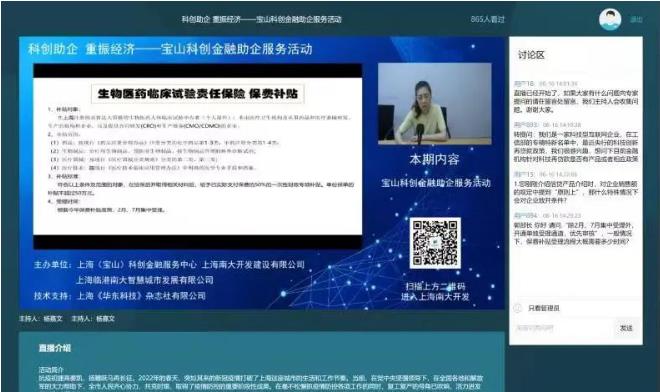This screenshot has height=392, width=660.
Task: Click the presenter webcam video
Action: point(434,104)
